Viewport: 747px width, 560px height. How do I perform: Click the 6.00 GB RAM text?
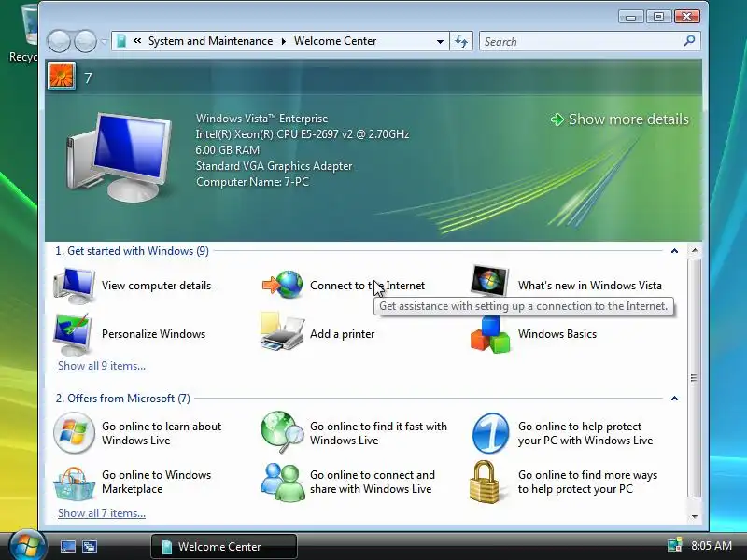click(228, 150)
